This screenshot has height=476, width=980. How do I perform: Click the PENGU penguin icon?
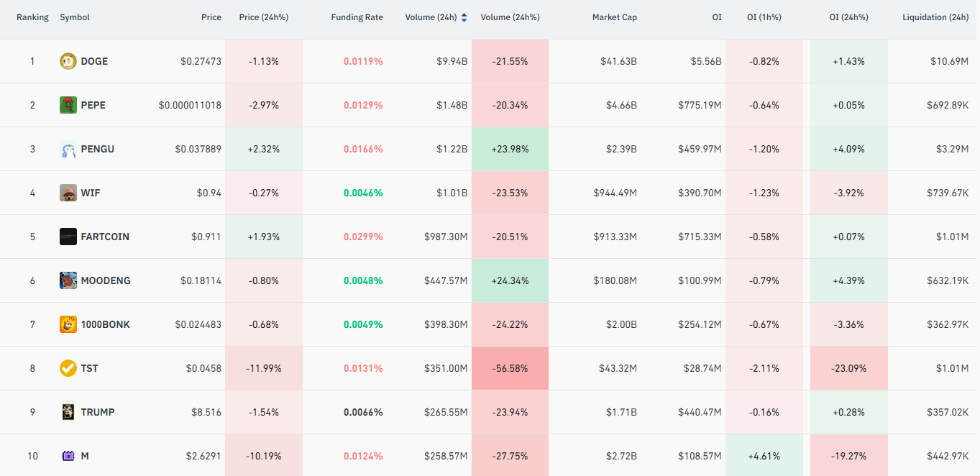(x=68, y=149)
